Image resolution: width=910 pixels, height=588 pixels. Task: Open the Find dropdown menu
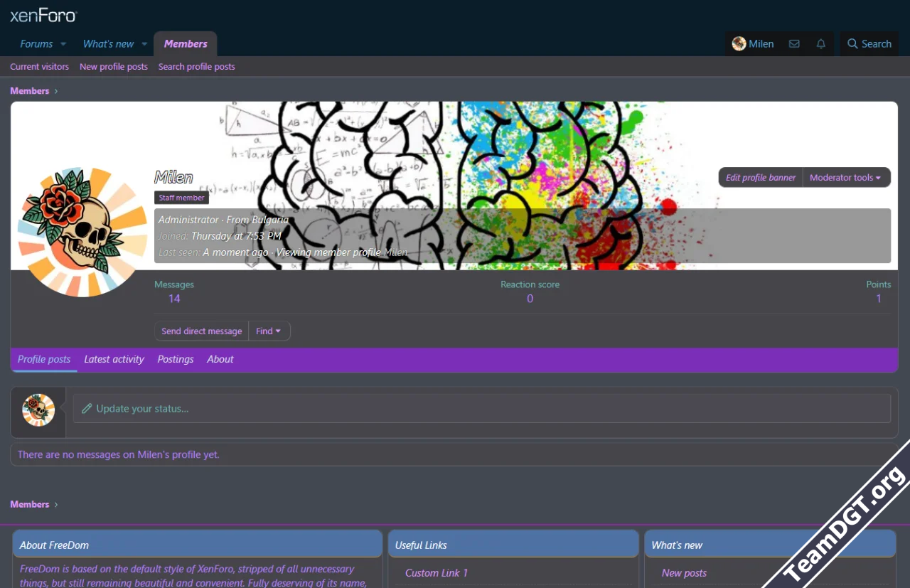tap(269, 331)
